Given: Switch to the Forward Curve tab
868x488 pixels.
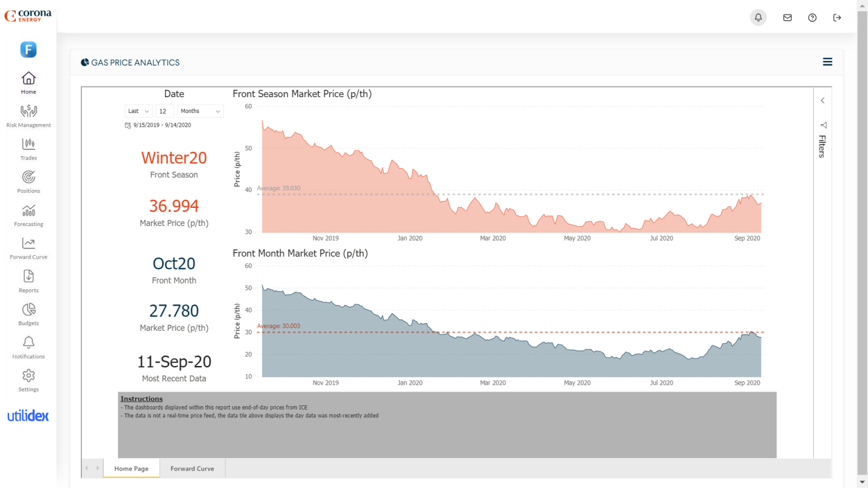Looking at the screenshot, I should click(192, 468).
